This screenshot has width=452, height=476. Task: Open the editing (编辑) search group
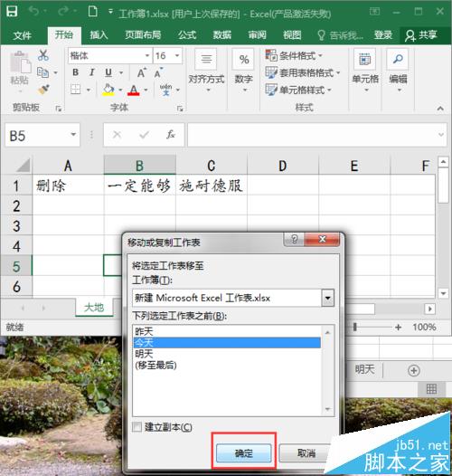398,71
